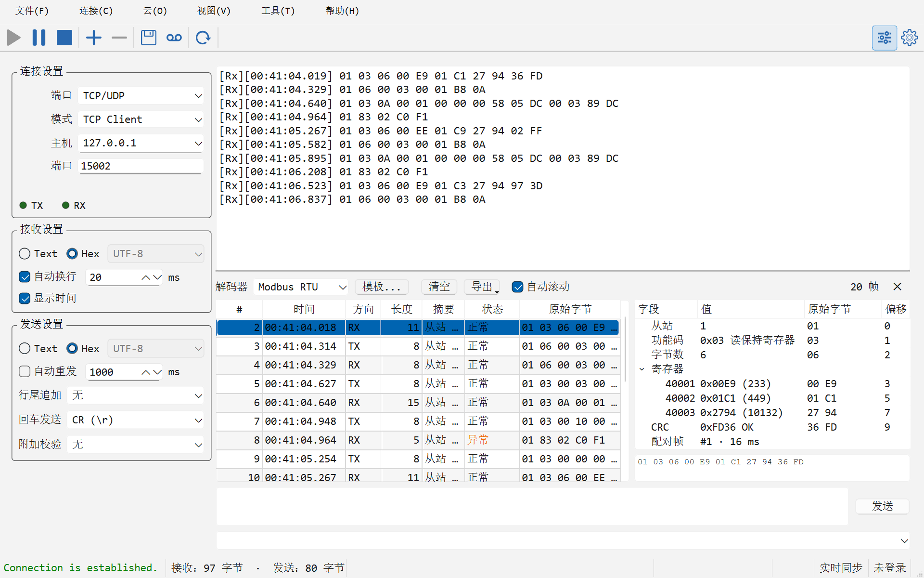Remove session with the minus icon

(119, 38)
